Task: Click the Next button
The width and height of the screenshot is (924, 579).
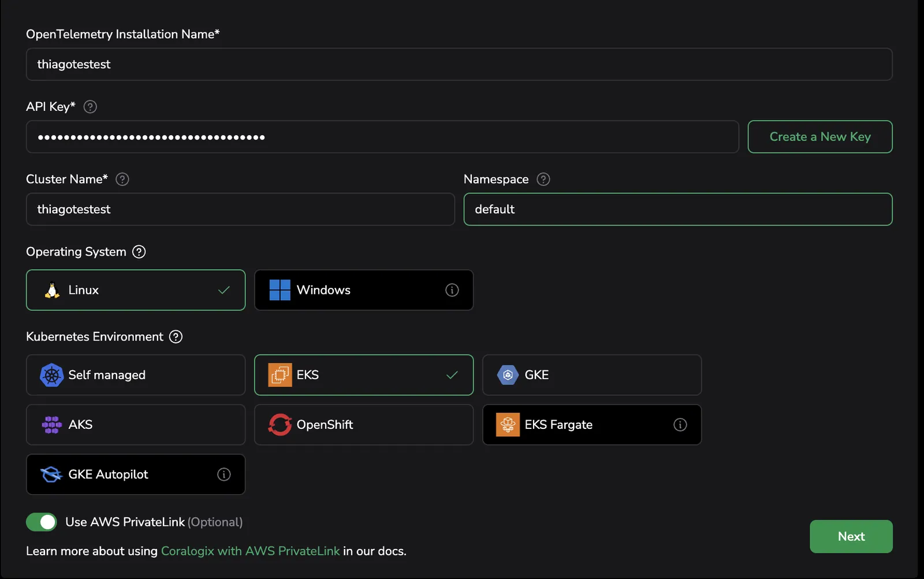Action: coord(851,537)
